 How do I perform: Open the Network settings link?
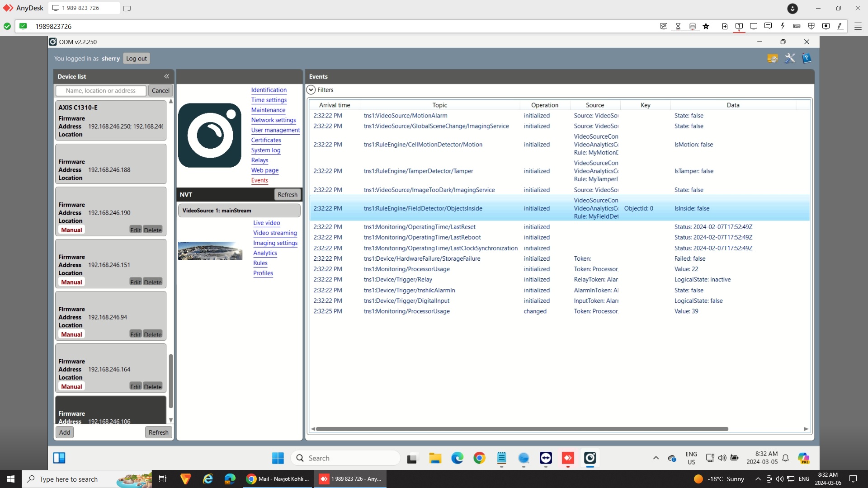(x=274, y=120)
